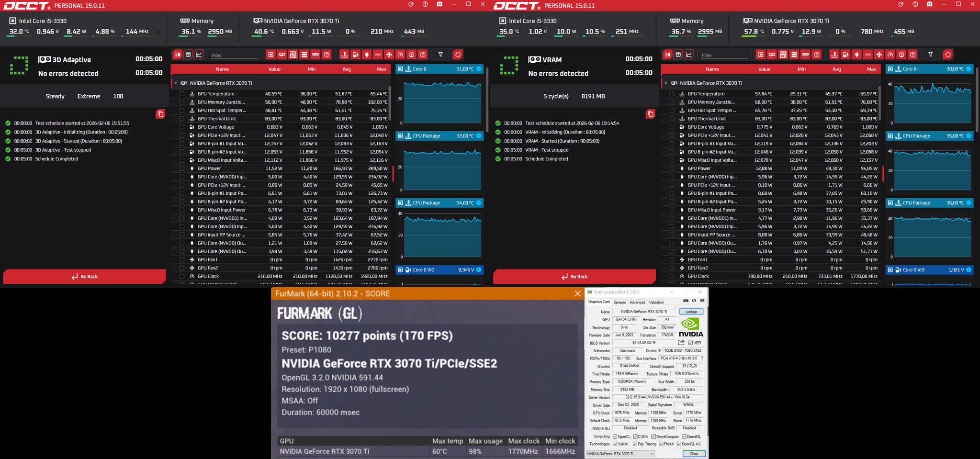Viewport: 980px width, 459px height.
Task: Click the Bus Interface question mark in GPU-Z
Action: click(702, 358)
